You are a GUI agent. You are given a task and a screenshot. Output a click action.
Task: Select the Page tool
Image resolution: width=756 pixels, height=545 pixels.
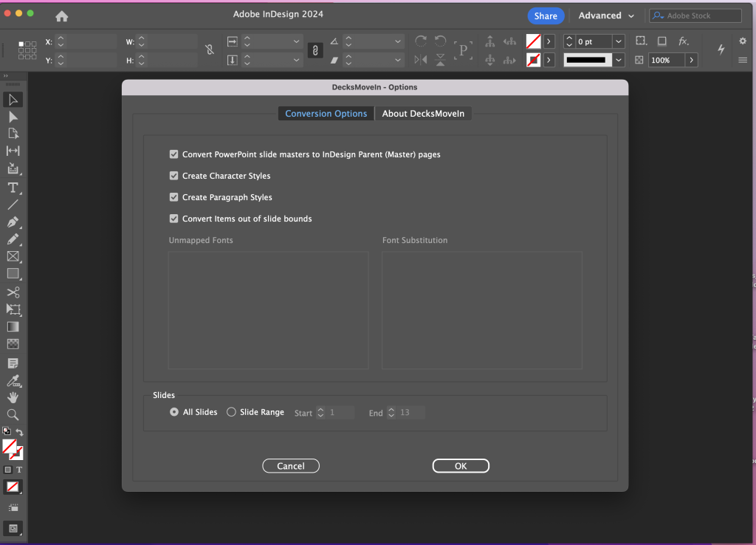coord(13,134)
